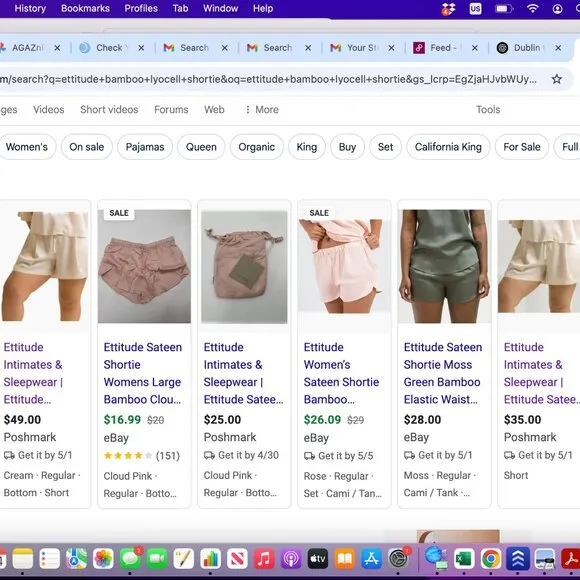Open Podcasts from the dock
This screenshot has width=580, height=580.
tap(291, 558)
